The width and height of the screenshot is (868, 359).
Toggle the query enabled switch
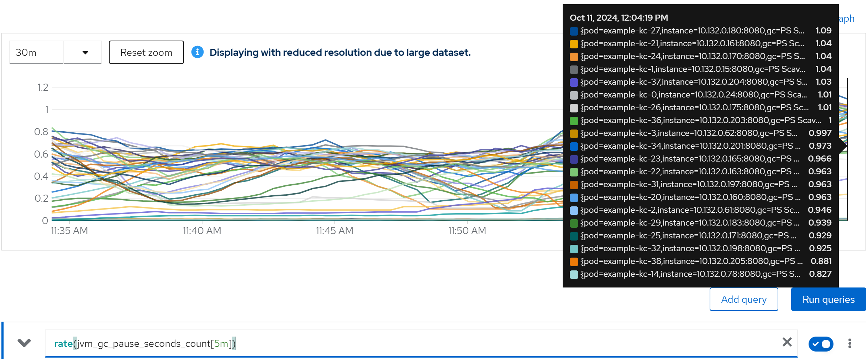(x=821, y=344)
